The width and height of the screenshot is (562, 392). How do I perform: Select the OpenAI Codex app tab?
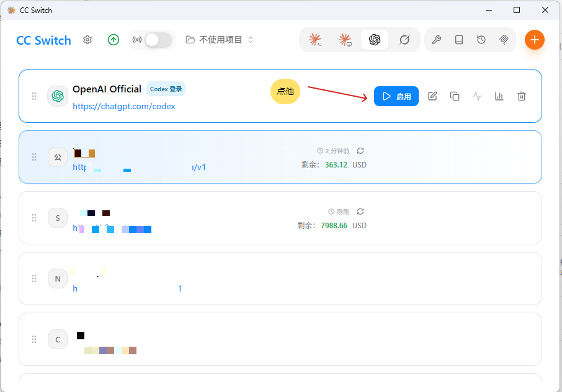[375, 40]
